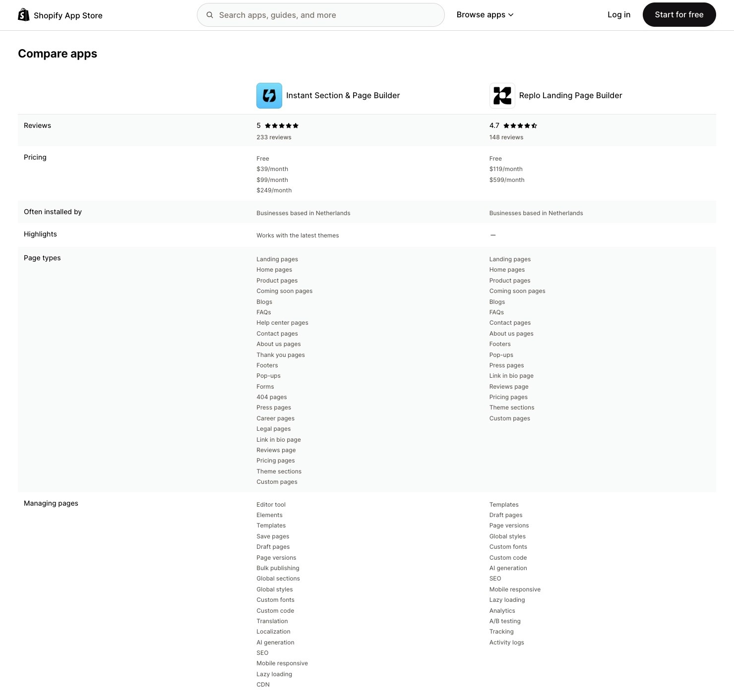This screenshot has width=734, height=700.
Task: Click the 4.7 rating value
Action: [x=494, y=125]
